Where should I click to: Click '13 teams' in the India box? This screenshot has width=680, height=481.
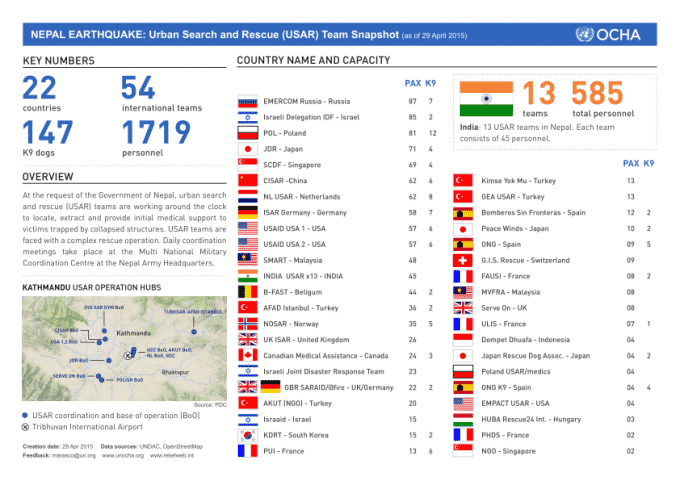tap(539, 99)
